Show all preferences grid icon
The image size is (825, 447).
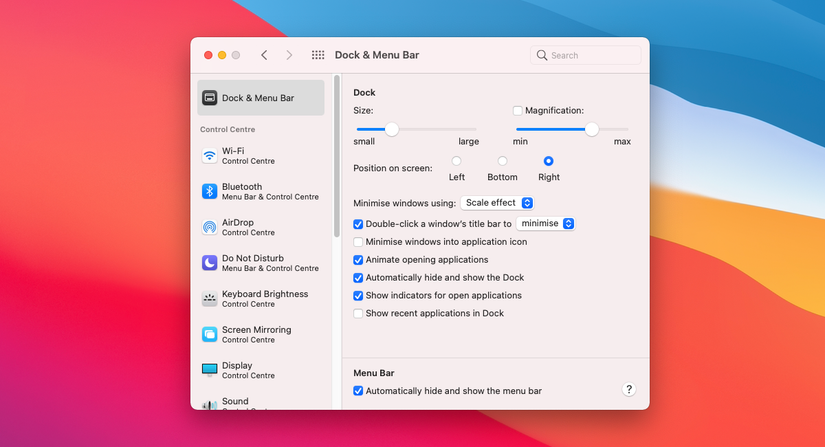tap(318, 56)
